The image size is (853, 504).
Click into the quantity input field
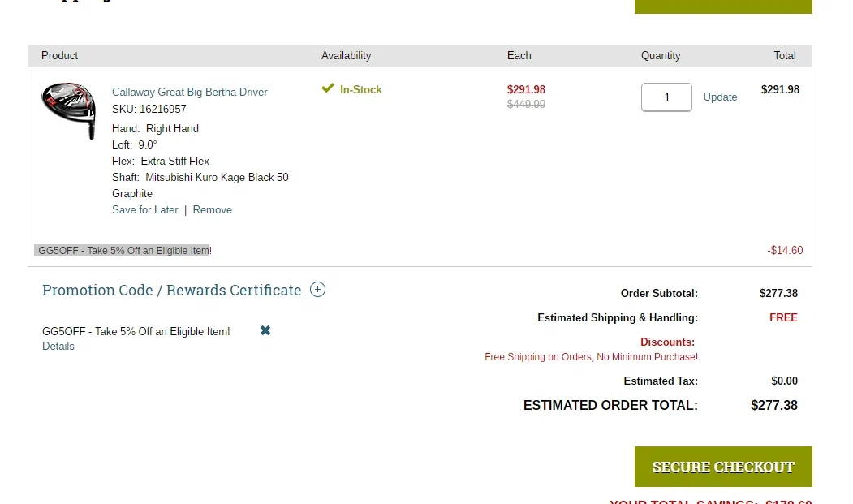point(666,97)
